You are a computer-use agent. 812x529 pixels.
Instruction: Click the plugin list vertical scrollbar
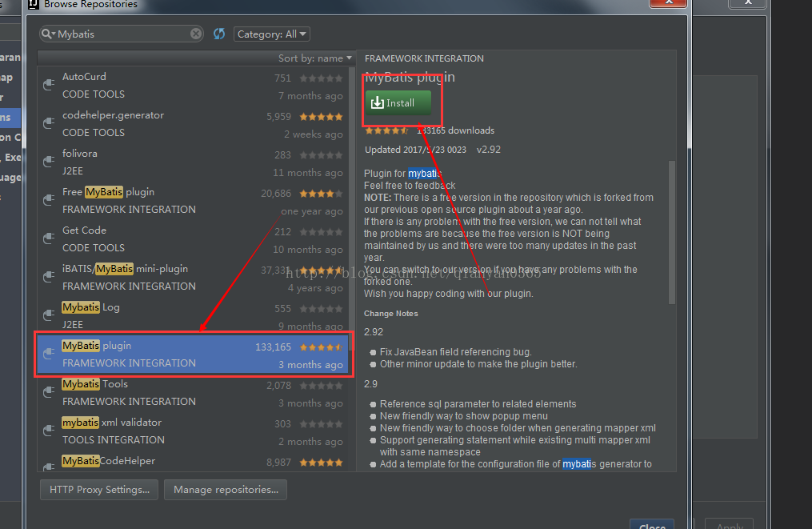click(x=352, y=207)
